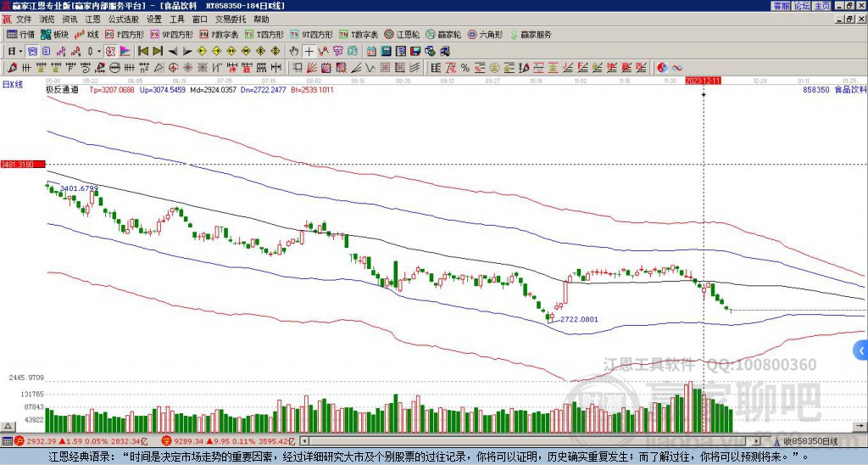
Task: Click the yin-yang globe icon
Action: pos(662,68)
